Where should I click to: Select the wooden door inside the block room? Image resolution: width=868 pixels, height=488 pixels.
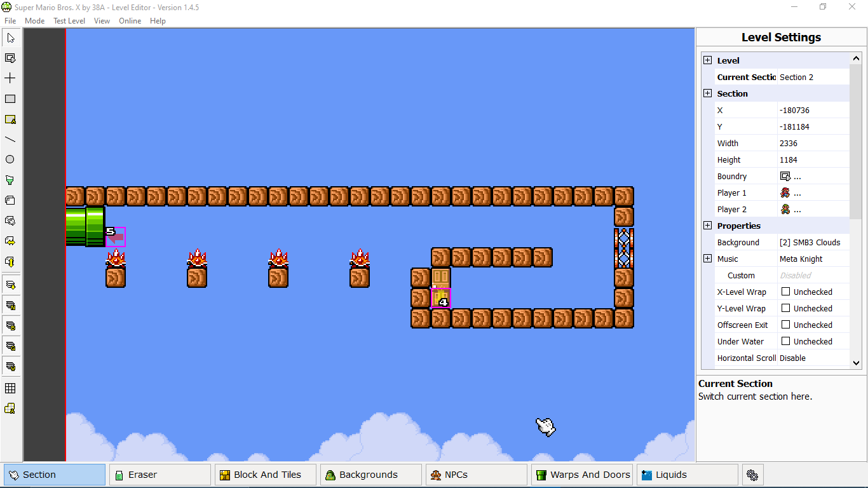[441, 288]
